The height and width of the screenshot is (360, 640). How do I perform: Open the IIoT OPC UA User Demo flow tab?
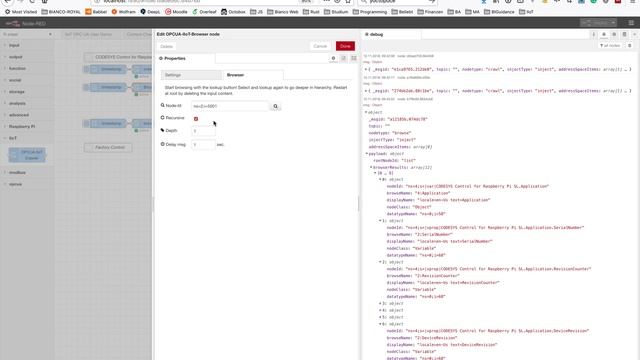click(88, 35)
